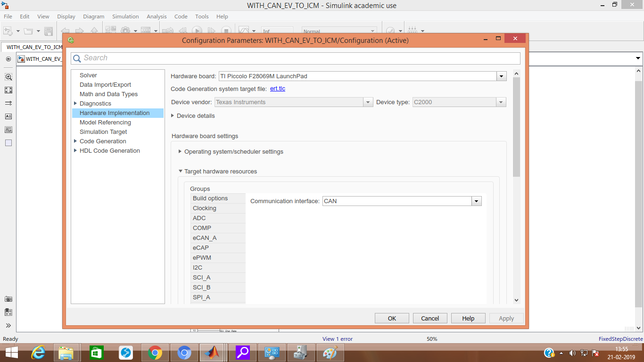This screenshot has width=644, height=362.
Task: Select the WITH_CAN_EV_TO_ICM model tab
Action: 34,47
